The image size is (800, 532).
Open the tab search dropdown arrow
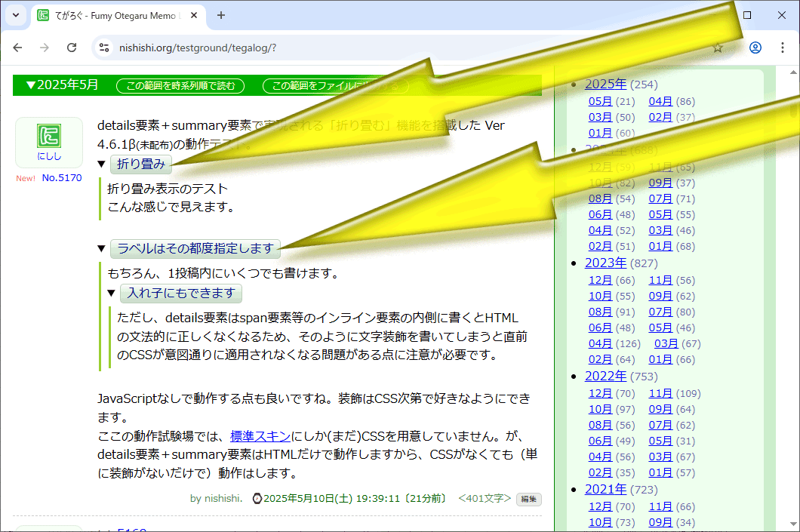16,15
